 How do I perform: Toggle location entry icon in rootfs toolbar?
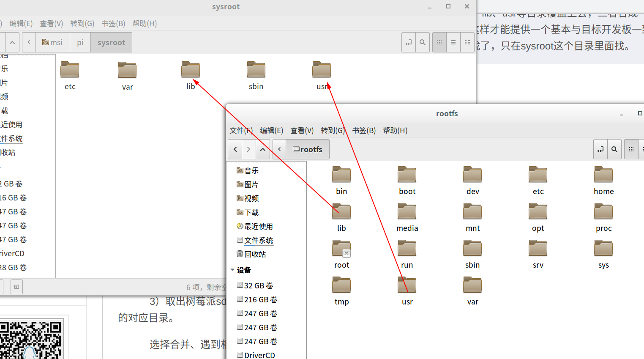[600, 149]
